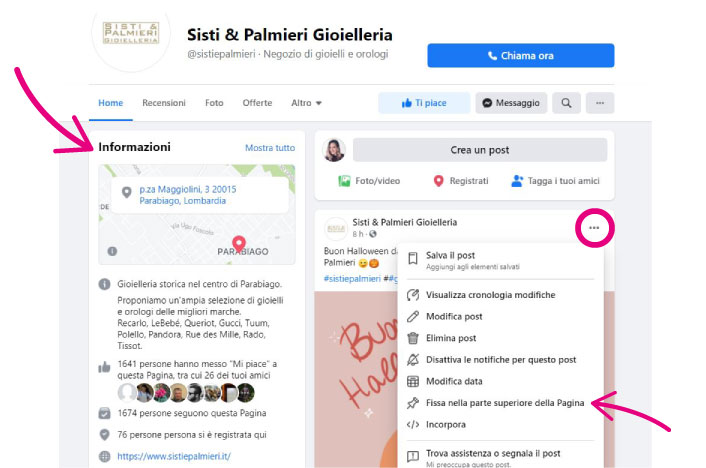Screen dimensions: 706x468
Task: Click the globe privacy icon next to 8 h
Action: [x=373, y=234]
